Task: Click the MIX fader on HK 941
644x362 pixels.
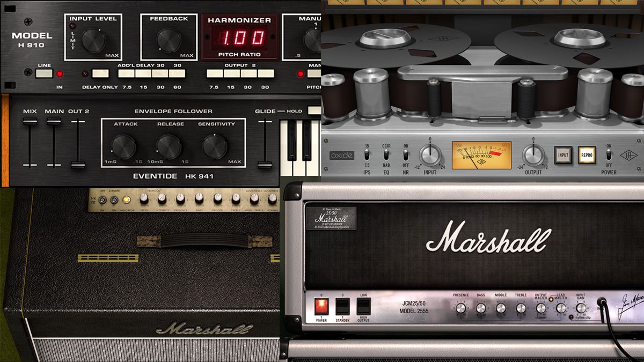Action: (x=30, y=121)
